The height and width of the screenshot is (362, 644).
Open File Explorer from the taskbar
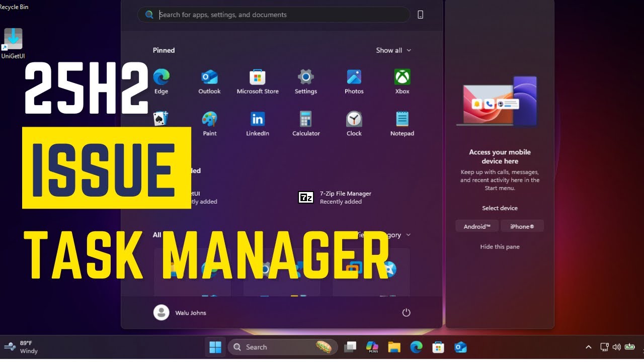pos(394,347)
